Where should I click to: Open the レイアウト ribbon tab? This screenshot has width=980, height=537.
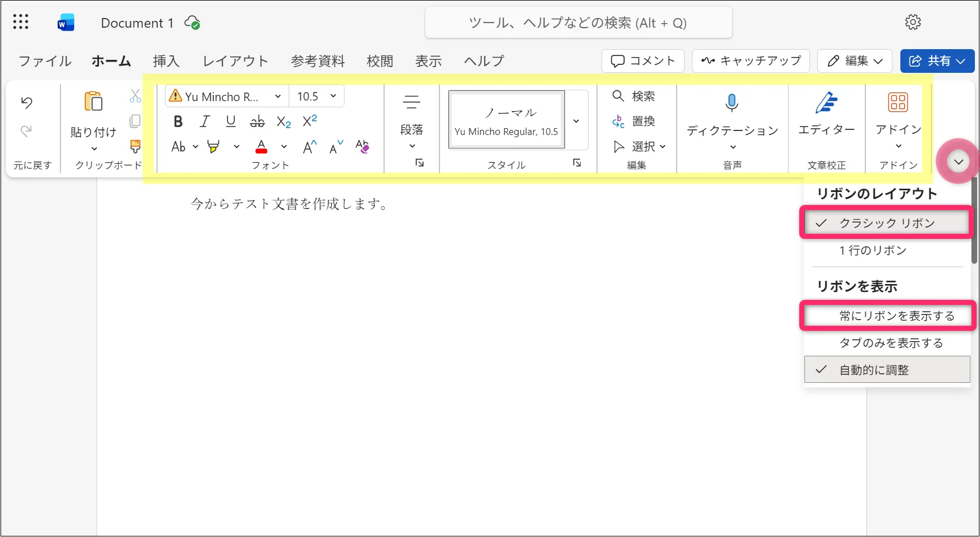tap(235, 61)
